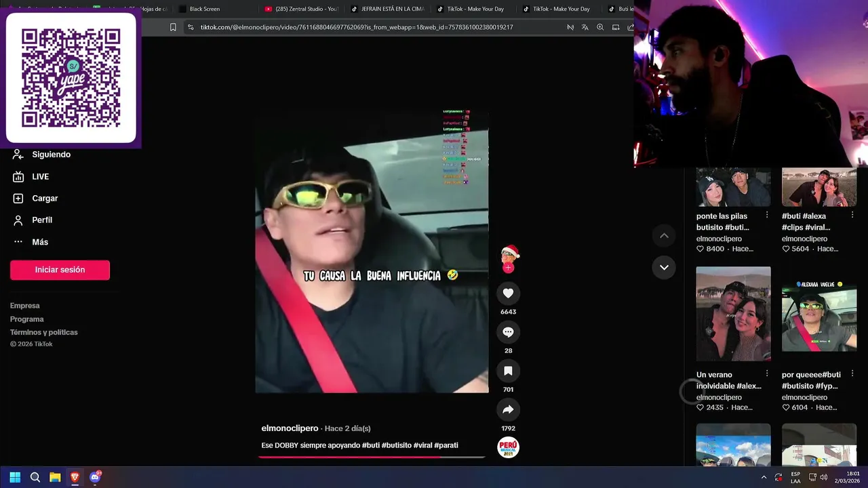This screenshot has height=488, width=868.
Task: Switch to the Zentral Studio YouTube tab
Action: pos(302,9)
